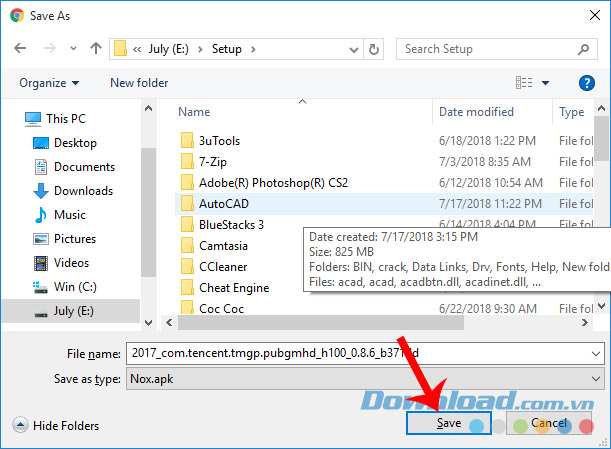611x449 pixels.
Task: Sort by Date modified column
Action: [476, 112]
